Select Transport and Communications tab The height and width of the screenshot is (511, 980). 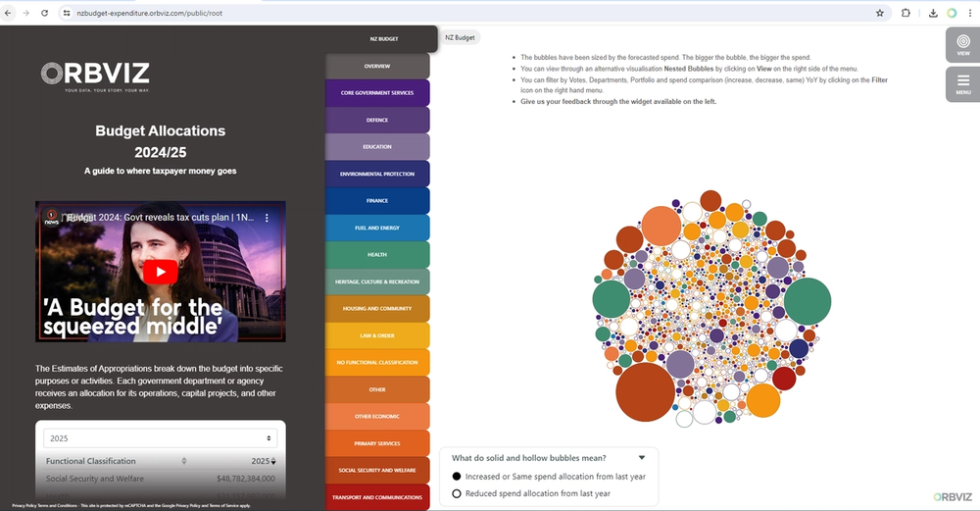point(377,497)
